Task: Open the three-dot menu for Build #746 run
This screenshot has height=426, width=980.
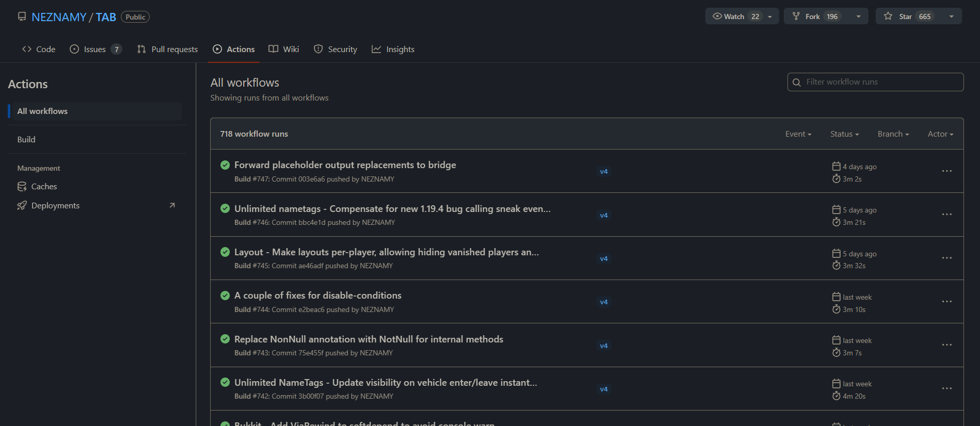Action: (946, 215)
